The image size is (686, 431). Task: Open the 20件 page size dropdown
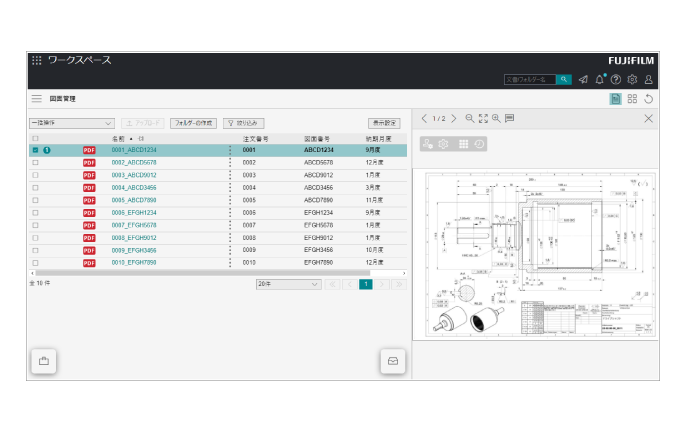pyautogui.click(x=287, y=284)
